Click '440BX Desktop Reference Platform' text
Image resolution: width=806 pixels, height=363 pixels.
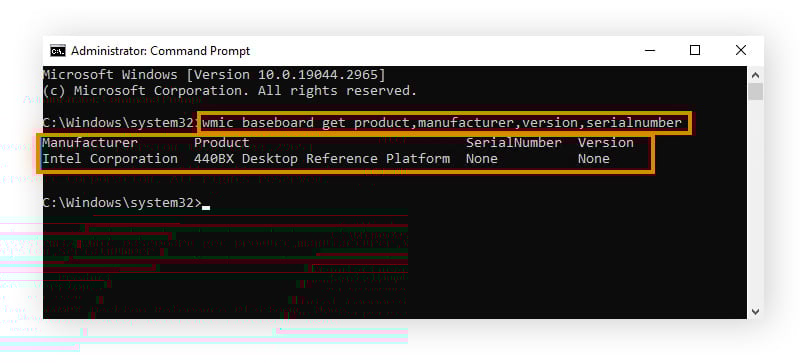[322, 159]
